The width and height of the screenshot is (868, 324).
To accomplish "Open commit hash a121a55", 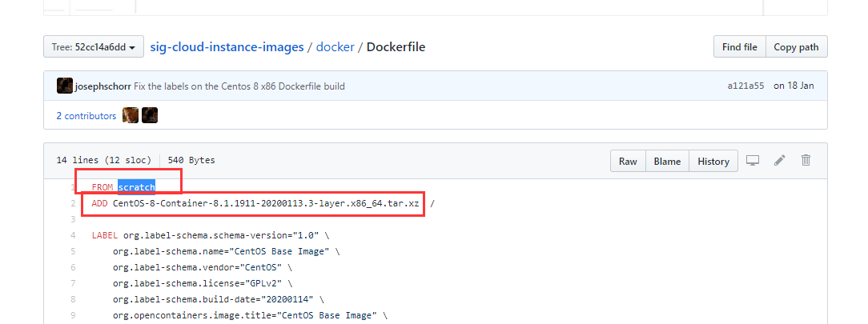I will (x=745, y=86).
